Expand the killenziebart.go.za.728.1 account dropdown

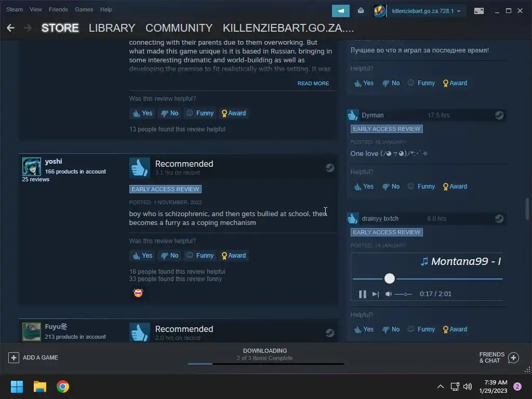click(426, 11)
